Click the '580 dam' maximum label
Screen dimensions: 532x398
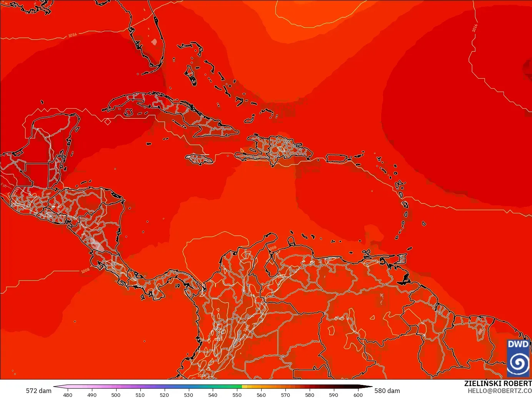[x=387, y=391]
